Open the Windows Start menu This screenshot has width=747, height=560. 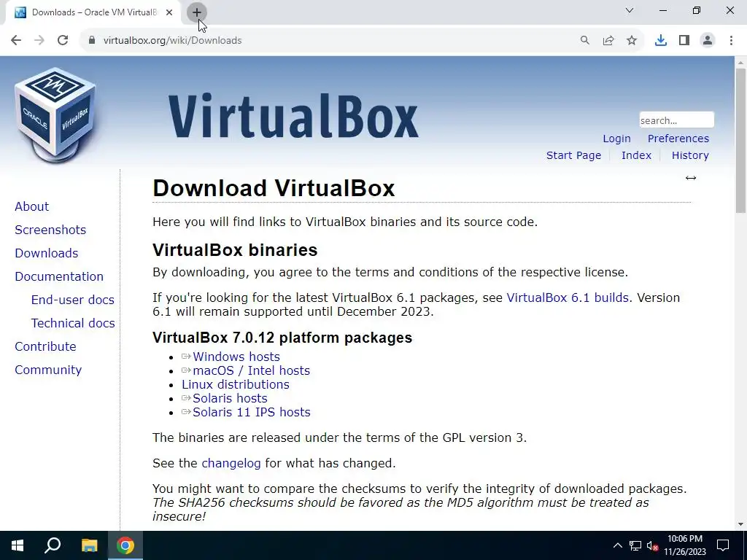[x=18, y=545]
